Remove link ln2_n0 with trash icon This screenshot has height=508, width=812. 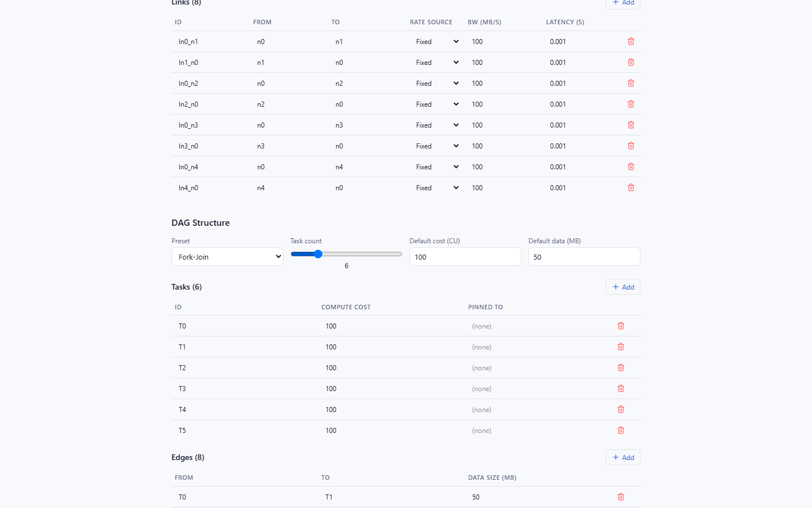[631, 104]
